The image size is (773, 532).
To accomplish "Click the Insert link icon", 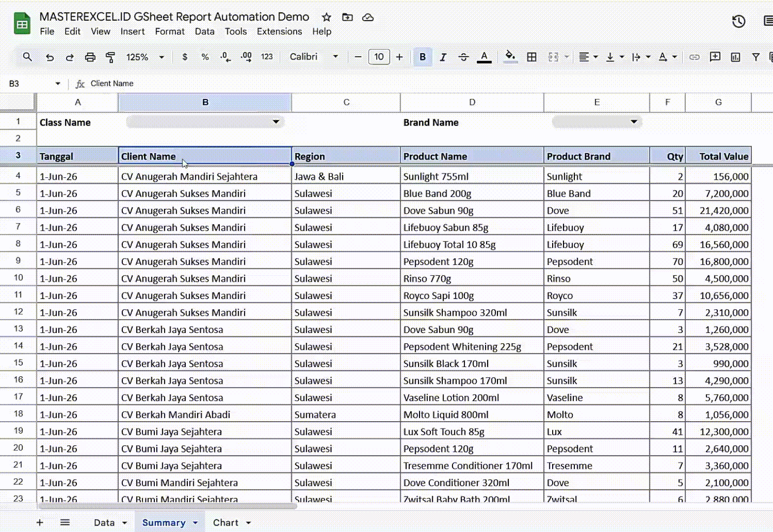I will (694, 57).
